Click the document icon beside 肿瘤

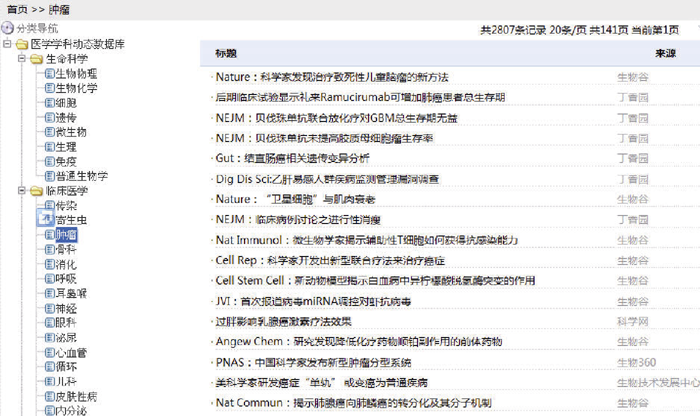(50, 234)
